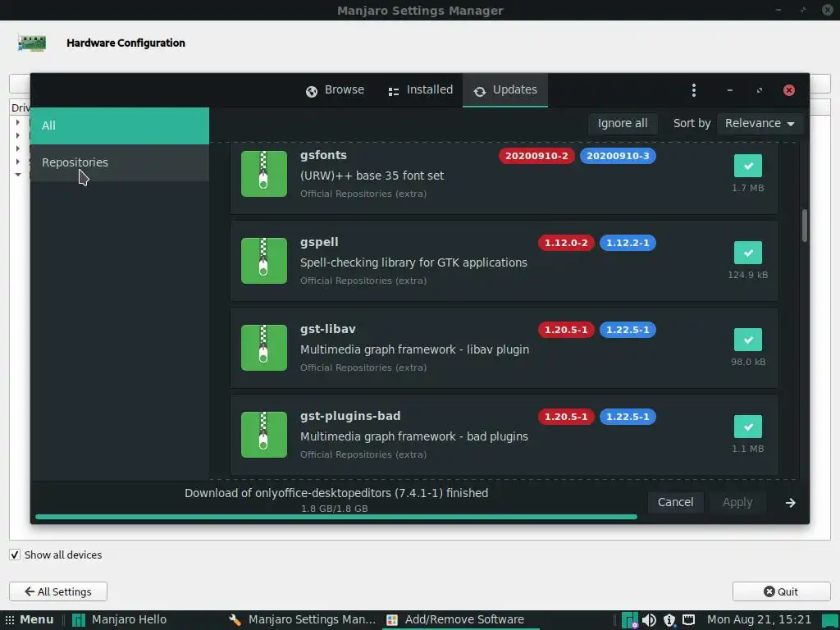This screenshot has width=840, height=630.
Task: Click gst-plugins-bad old version 1.20.5-1 badge
Action: [x=566, y=416]
